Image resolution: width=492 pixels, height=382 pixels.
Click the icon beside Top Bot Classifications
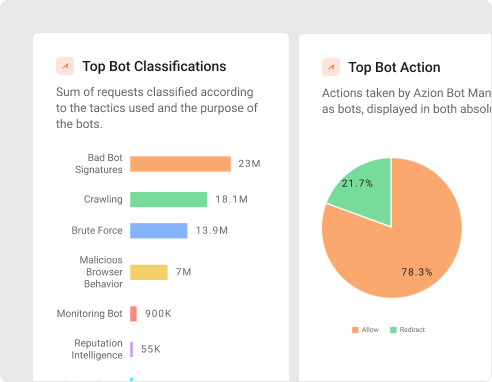point(65,66)
